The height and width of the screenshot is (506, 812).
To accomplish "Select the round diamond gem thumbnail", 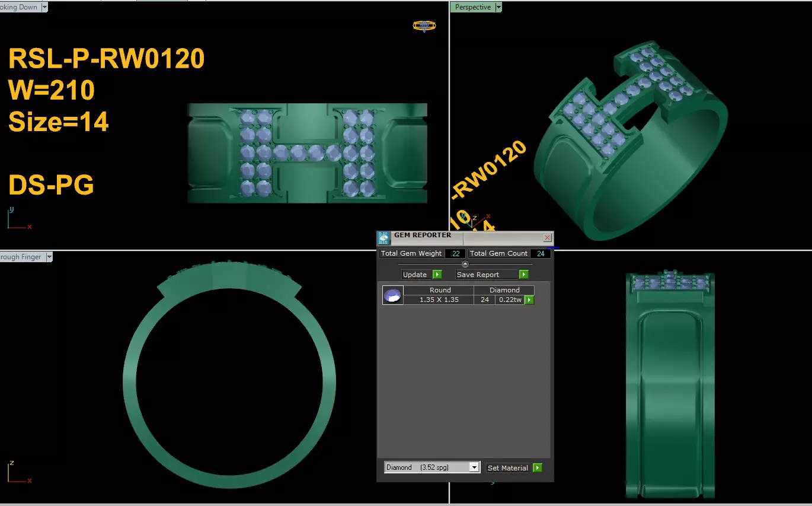I will (393, 295).
